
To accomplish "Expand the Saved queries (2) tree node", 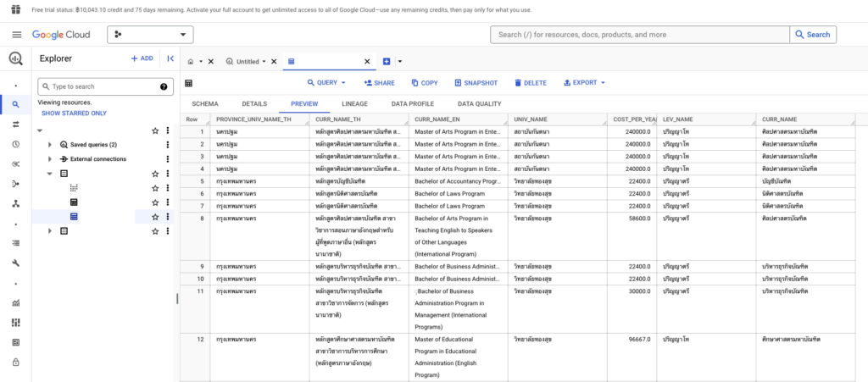I will (x=51, y=145).
